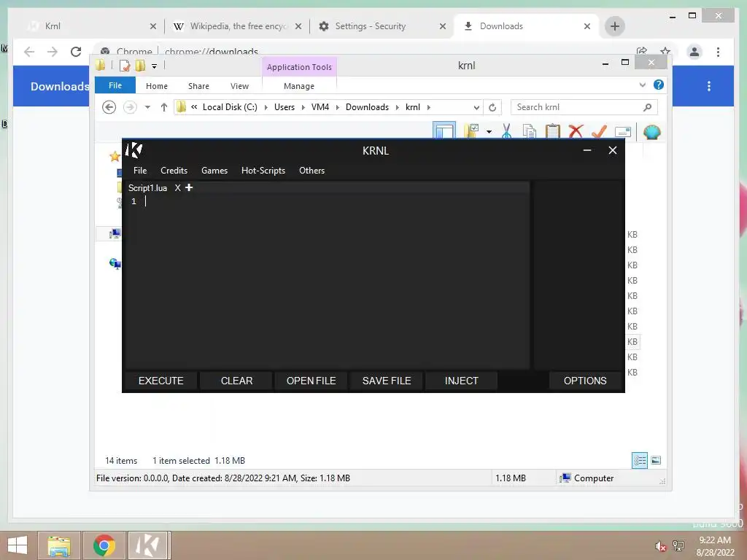Click the CLEAR button
Image resolution: width=747 pixels, height=560 pixels.
(236, 381)
